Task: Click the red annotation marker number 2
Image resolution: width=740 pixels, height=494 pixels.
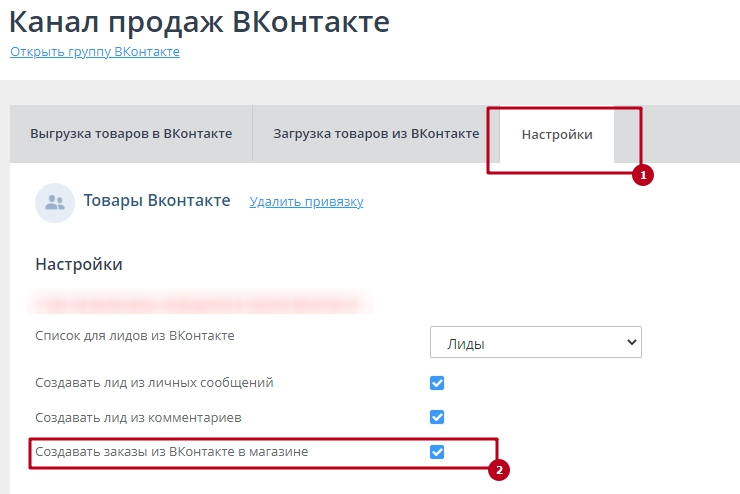Action: tap(500, 469)
